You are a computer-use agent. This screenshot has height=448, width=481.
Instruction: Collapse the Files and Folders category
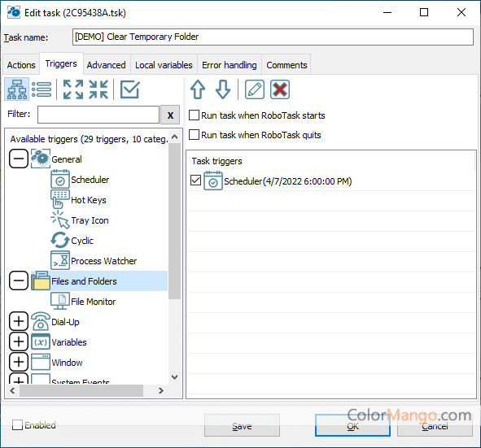[x=19, y=281]
